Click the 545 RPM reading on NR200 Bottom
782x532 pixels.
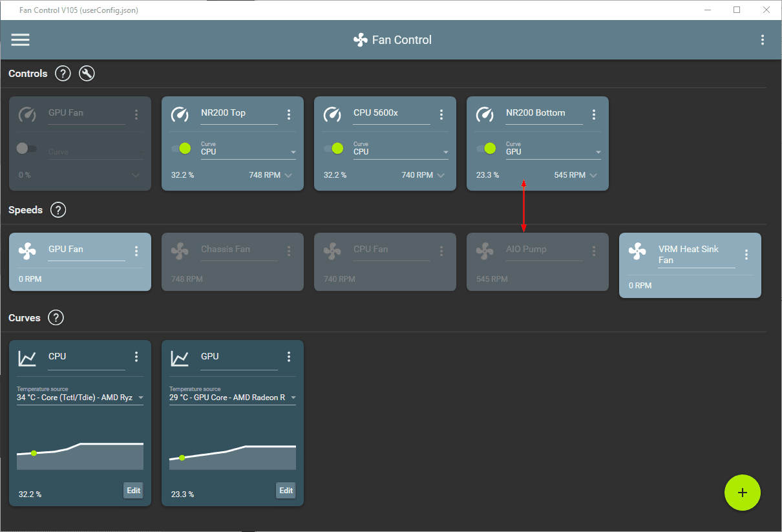point(569,175)
